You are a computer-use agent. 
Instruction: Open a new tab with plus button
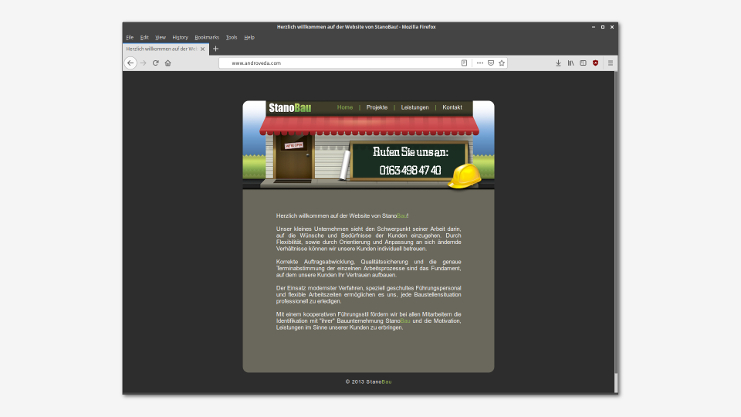click(215, 49)
